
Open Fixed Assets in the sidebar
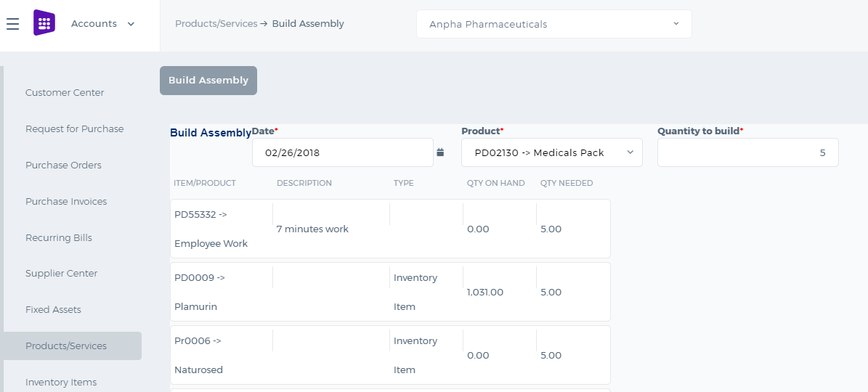point(53,310)
